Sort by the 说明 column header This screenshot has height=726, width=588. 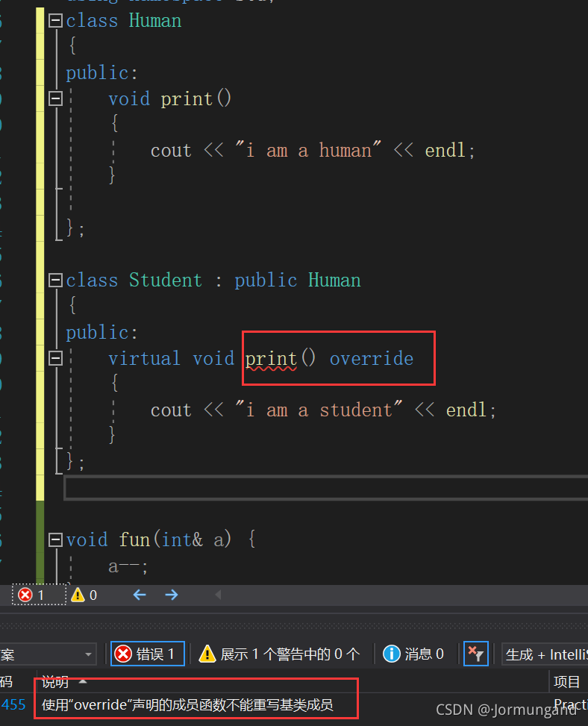coord(55,681)
